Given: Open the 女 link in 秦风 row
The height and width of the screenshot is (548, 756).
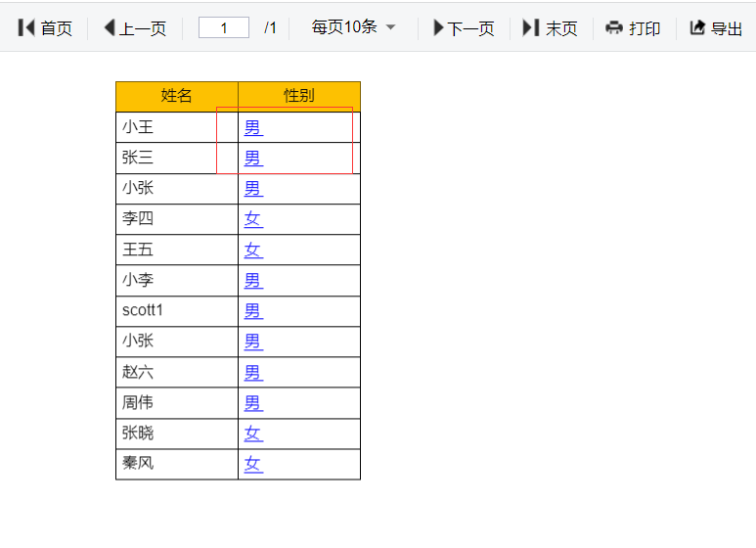Looking at the screenshot, I should click(253, 464).
